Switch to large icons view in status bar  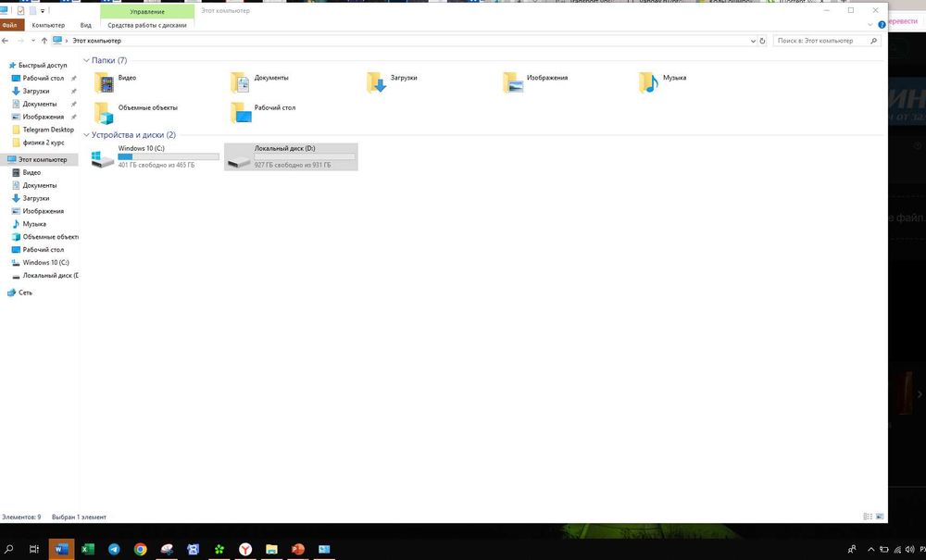click(880, 516)
